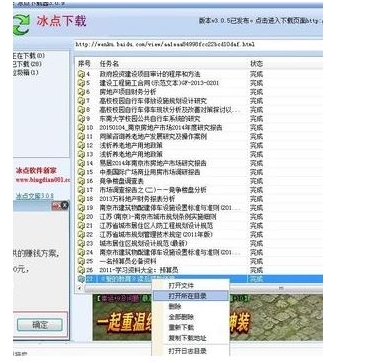Click the file icon of row 14
The height and width of the screenshot is (363, 381).
[81, 163]
